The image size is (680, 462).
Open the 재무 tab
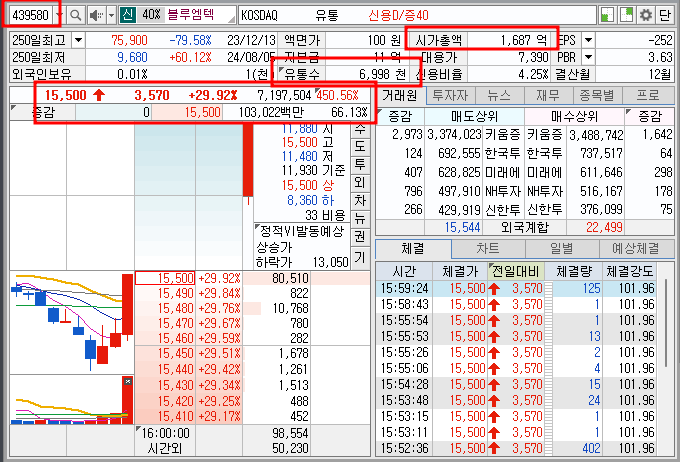[x=548, y=95]
